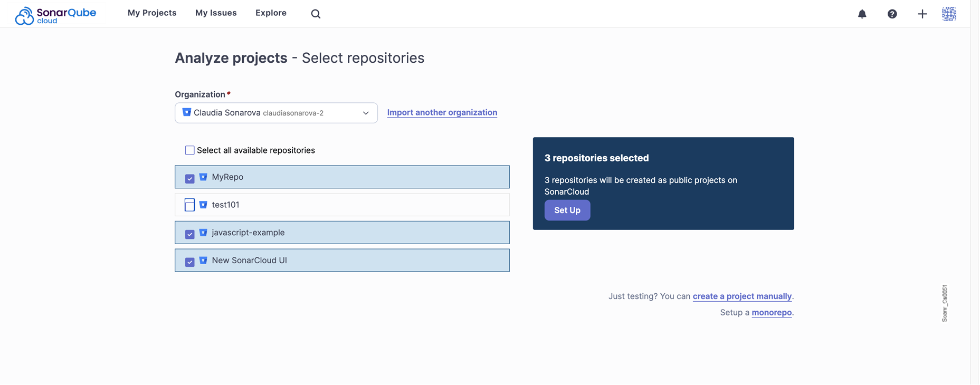Check the test101 repository checkbox
This screenshot has height=385, width=980.
190,205
